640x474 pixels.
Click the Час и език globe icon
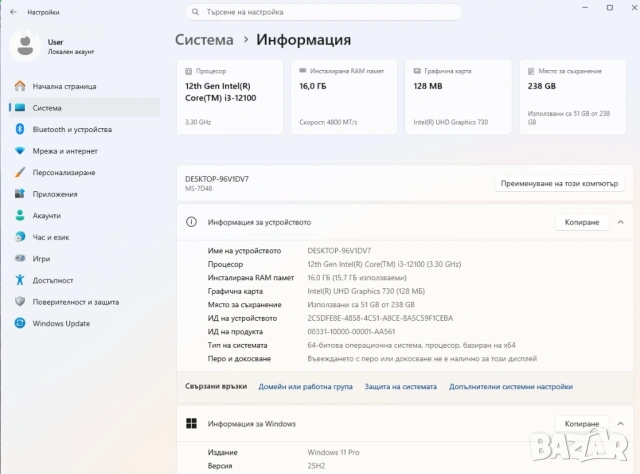20,237
